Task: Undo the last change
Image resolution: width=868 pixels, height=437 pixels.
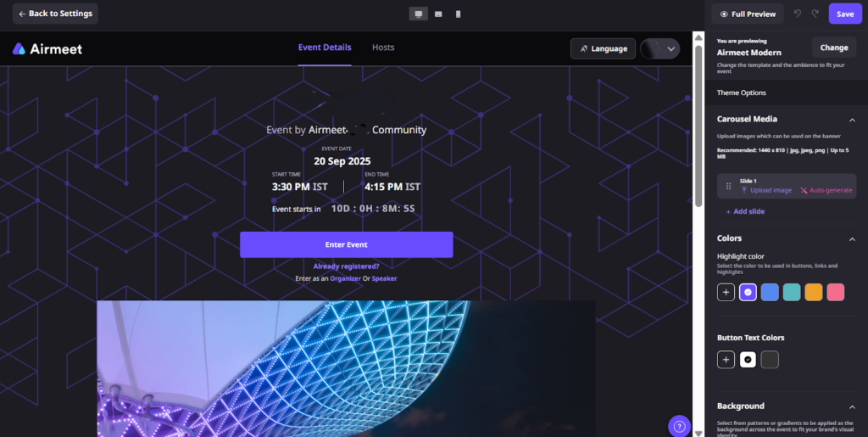Action: coord(797,14)
